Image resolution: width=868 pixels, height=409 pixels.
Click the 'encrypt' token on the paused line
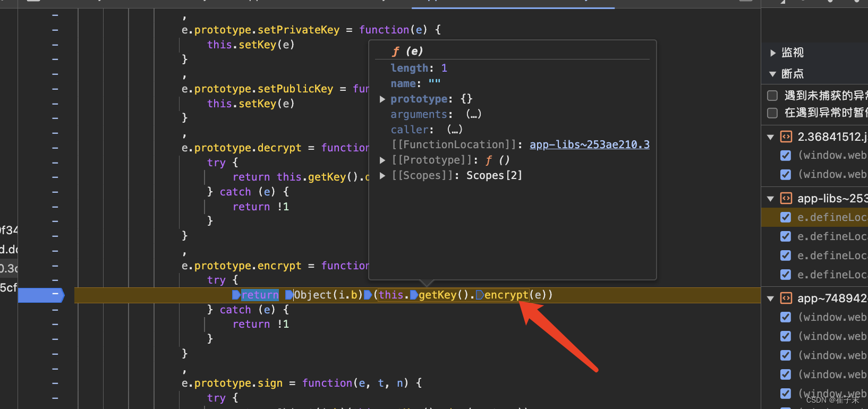(506, 295)
